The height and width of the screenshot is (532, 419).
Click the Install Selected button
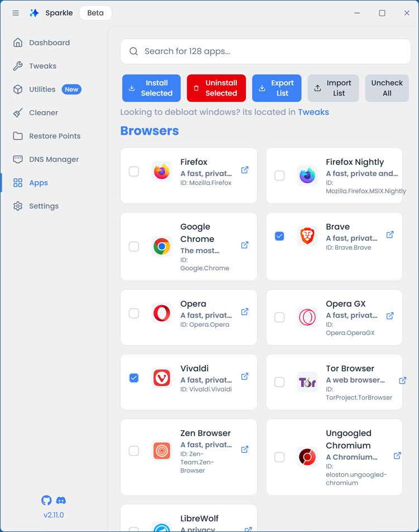point(151,88)
